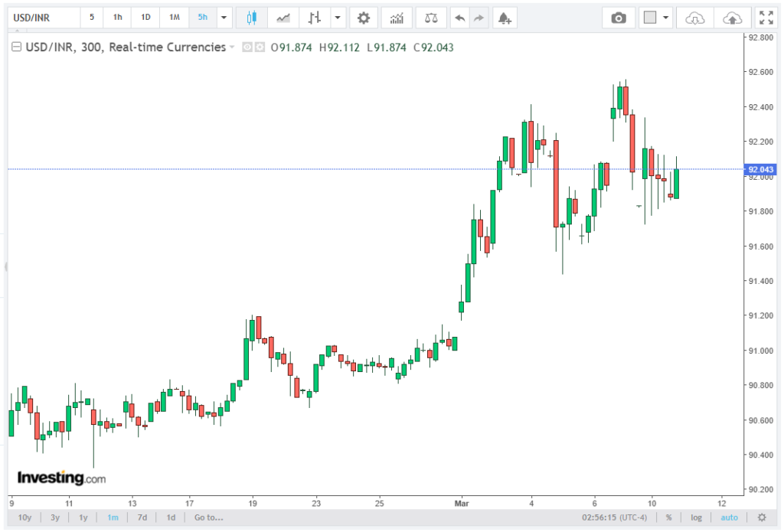Expand the time interval dropdown arrow

coord(224,18)
